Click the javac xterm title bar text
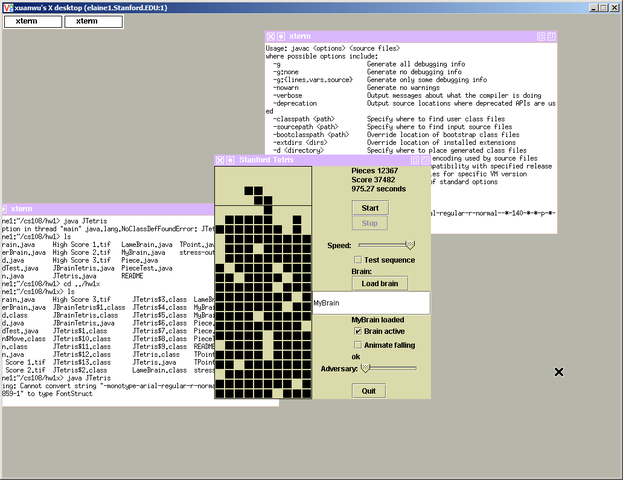This screenshot has height=480, width=623. pos(300,37)
